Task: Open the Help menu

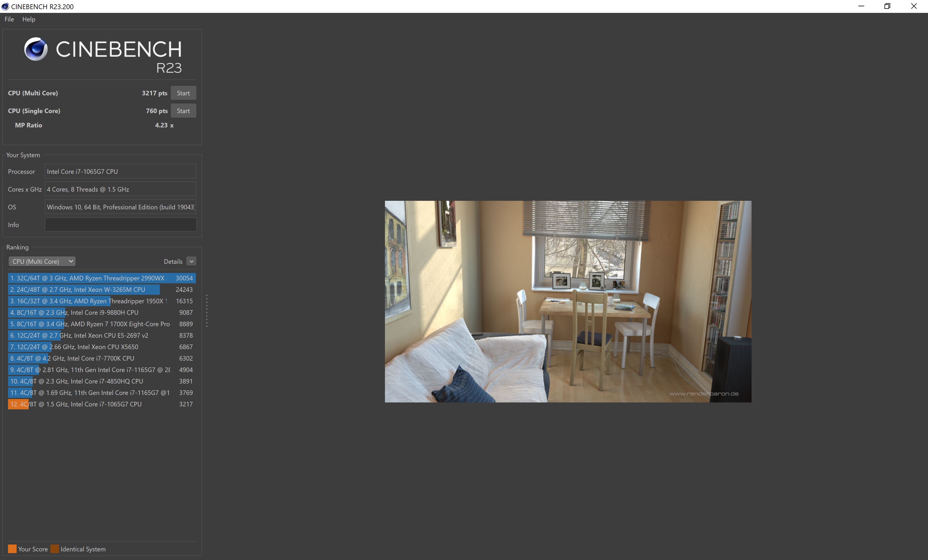Action: [29, 19]
